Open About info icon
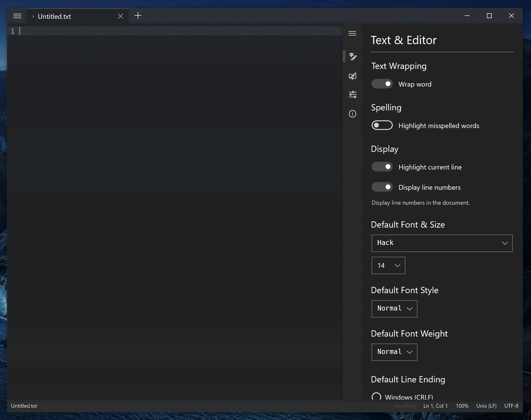This screenshot has height=420, width=531. point(353,114)
